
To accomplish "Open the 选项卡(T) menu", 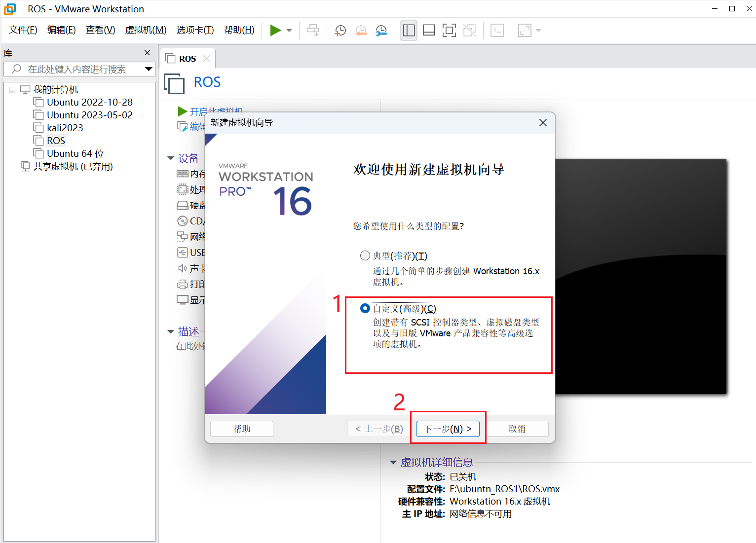I will 195,30.
